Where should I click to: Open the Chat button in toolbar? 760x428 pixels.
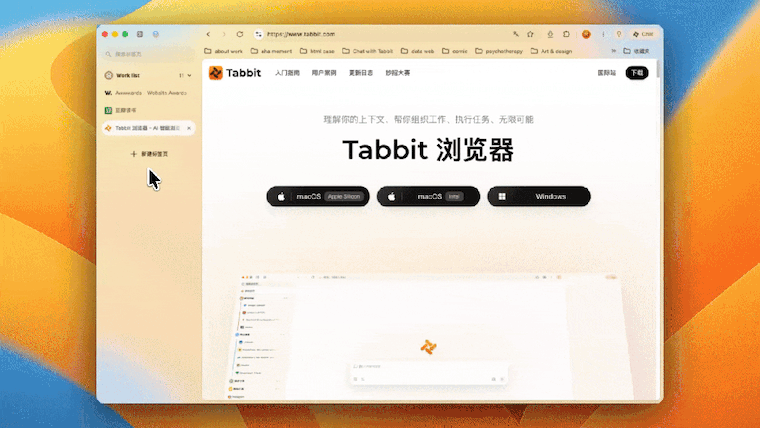tap(643, 34)
